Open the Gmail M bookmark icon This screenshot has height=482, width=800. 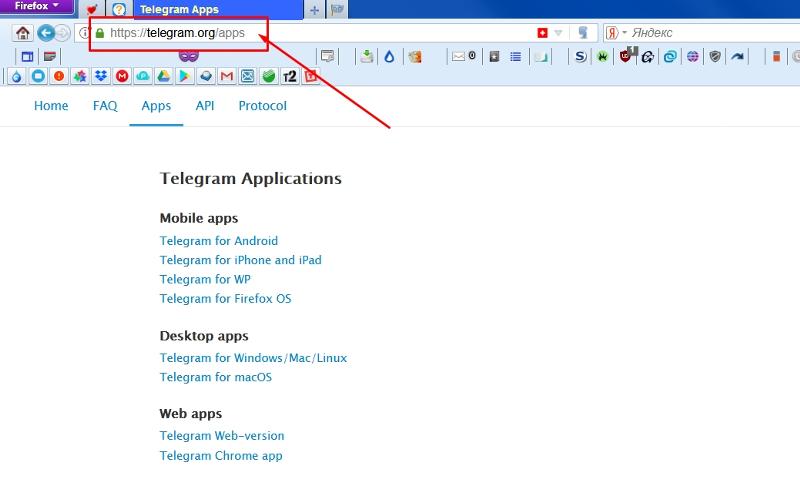(x=227, y=77)
